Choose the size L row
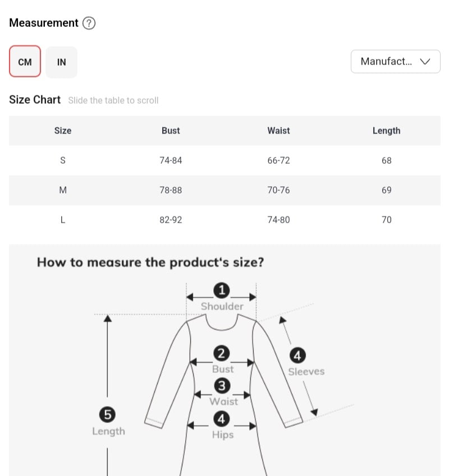This screenshot has height=476, width=449. click(224, 220)
